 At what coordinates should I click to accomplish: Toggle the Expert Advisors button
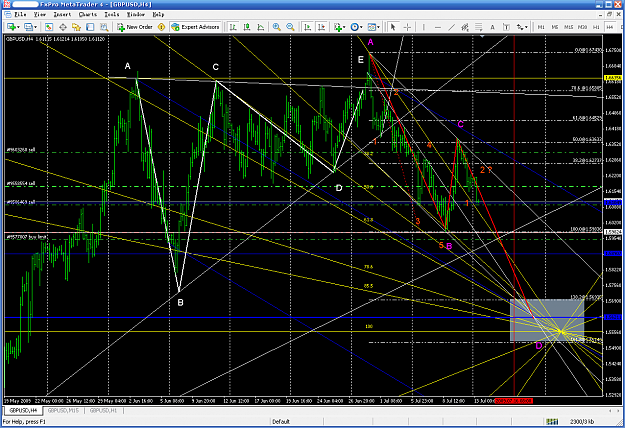(195, 27)
